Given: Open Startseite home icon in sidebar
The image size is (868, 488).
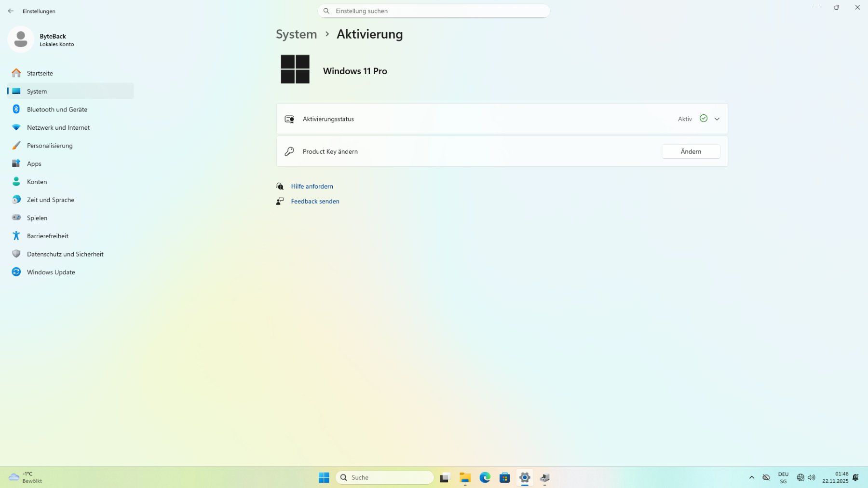Looking at the screenshot, I should 16,73.
